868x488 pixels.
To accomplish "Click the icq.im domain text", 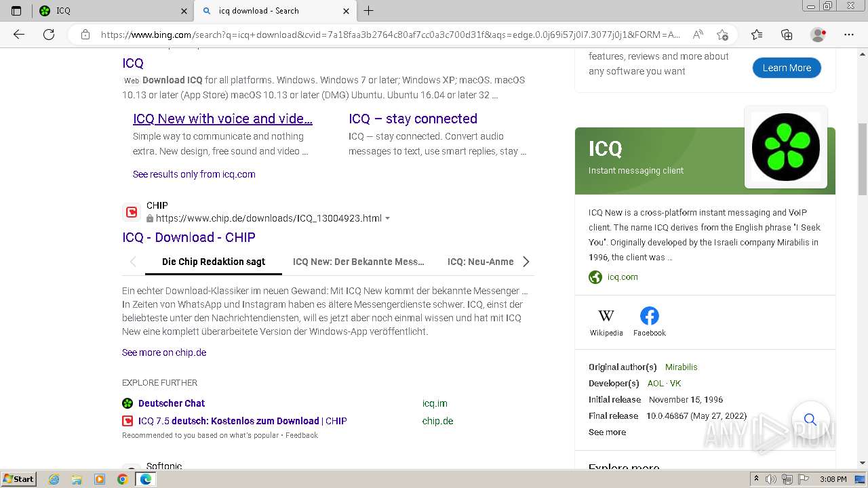I will click(435, 403).
